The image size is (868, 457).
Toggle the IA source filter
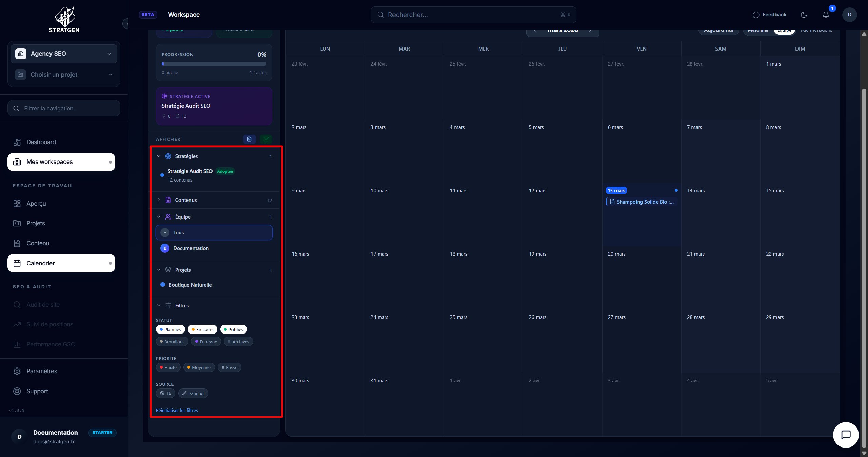pos(166,394)
